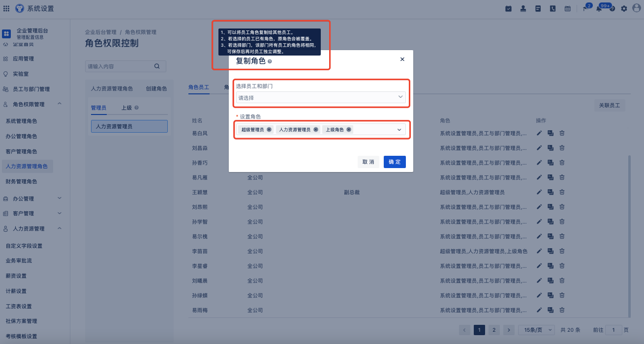Viewport: 644px width, 344px height.
Task: Open the app grid launcher
Action: click(6, 8)
